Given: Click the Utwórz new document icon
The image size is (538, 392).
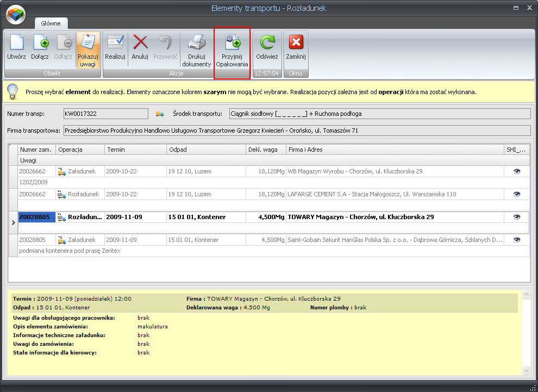Looking at the screenshot, I should tap(16, 42).
